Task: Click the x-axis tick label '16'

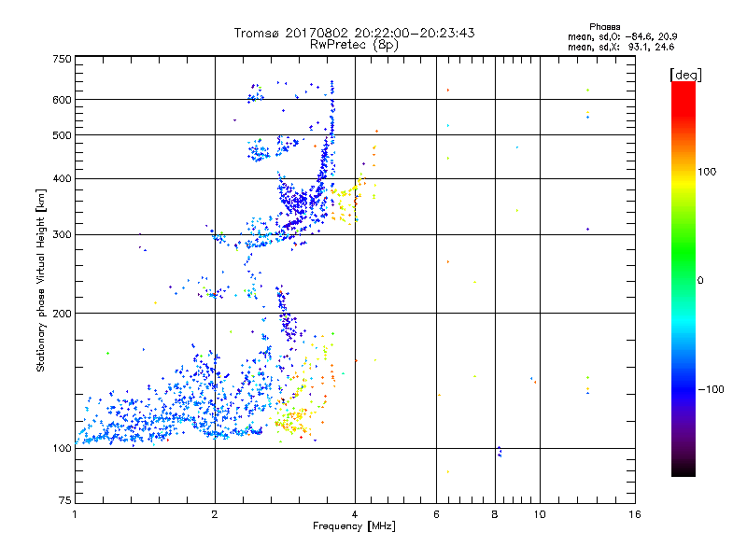Action: pos(635,514)
